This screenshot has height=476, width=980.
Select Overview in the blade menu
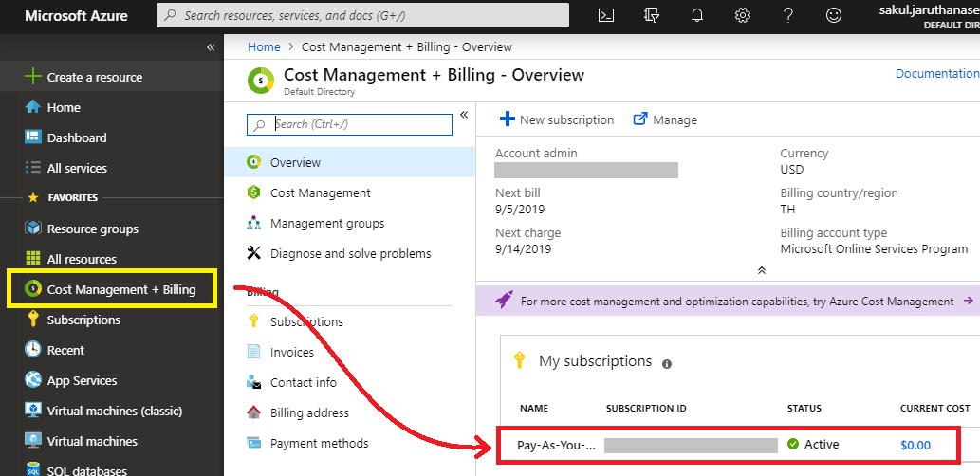coord(350,162)
